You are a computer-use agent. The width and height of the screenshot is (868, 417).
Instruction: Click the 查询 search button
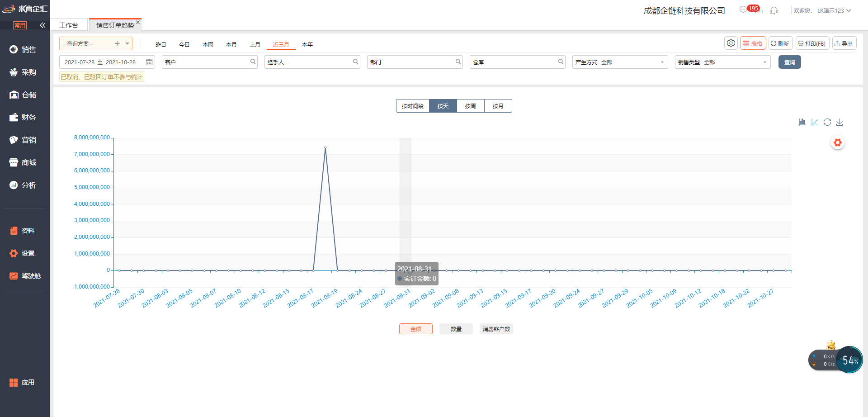click(789, 62)
